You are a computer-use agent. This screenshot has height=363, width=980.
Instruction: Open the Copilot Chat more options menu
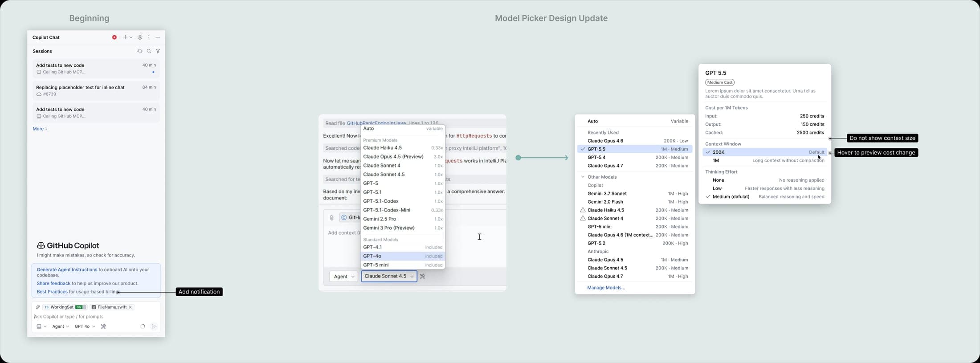(149, 37)
